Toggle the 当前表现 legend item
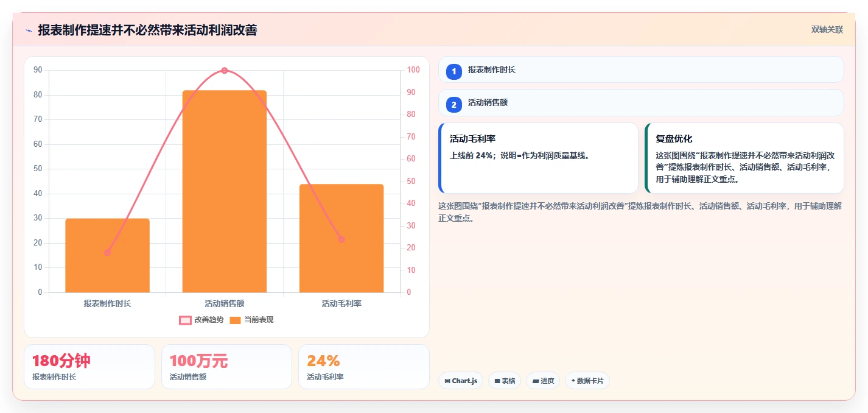Screen dimensions: 868x413 point(251,320)
